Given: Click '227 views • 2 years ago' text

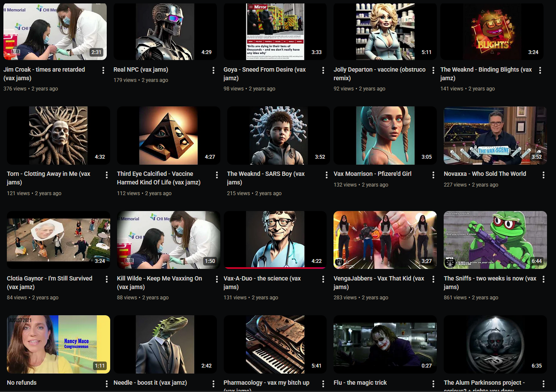Looking at the screenshot, I should (x=471, y=185).
